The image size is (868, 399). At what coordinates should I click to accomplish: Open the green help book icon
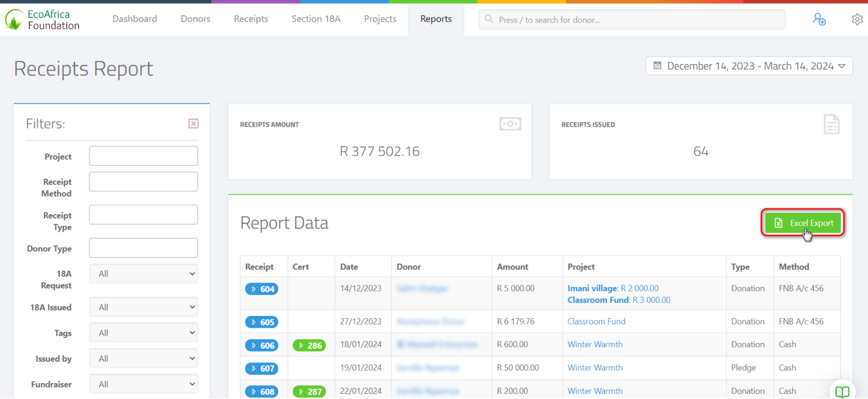click(841, 391)
